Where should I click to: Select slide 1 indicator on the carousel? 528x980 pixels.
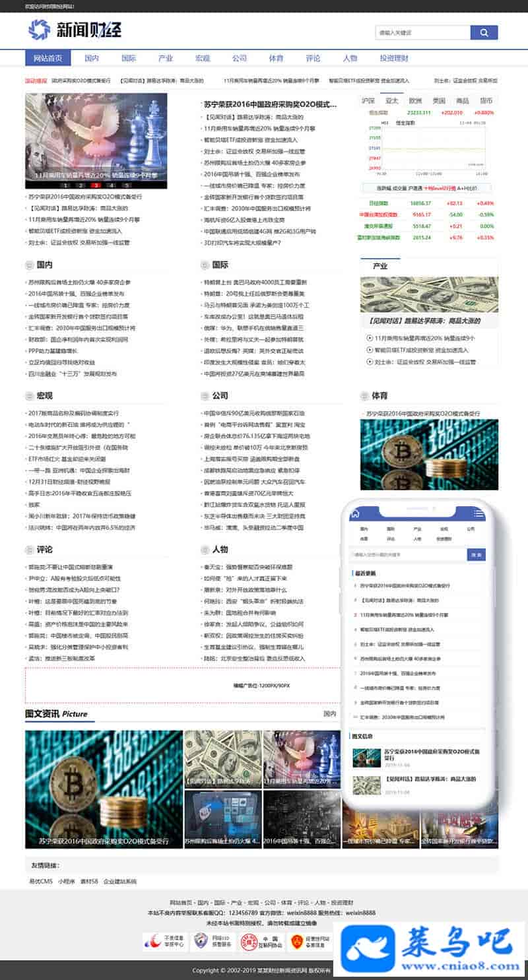[x=65, y=186]
